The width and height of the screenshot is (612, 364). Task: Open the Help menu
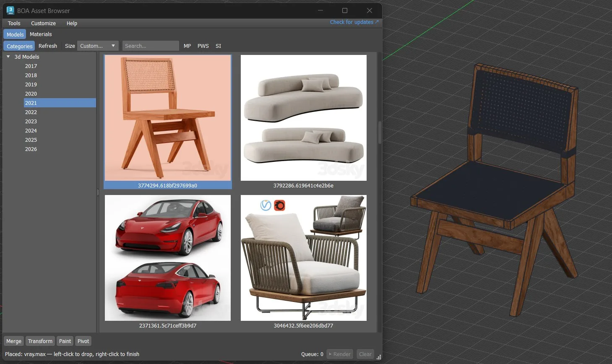[x=72, y=23]
